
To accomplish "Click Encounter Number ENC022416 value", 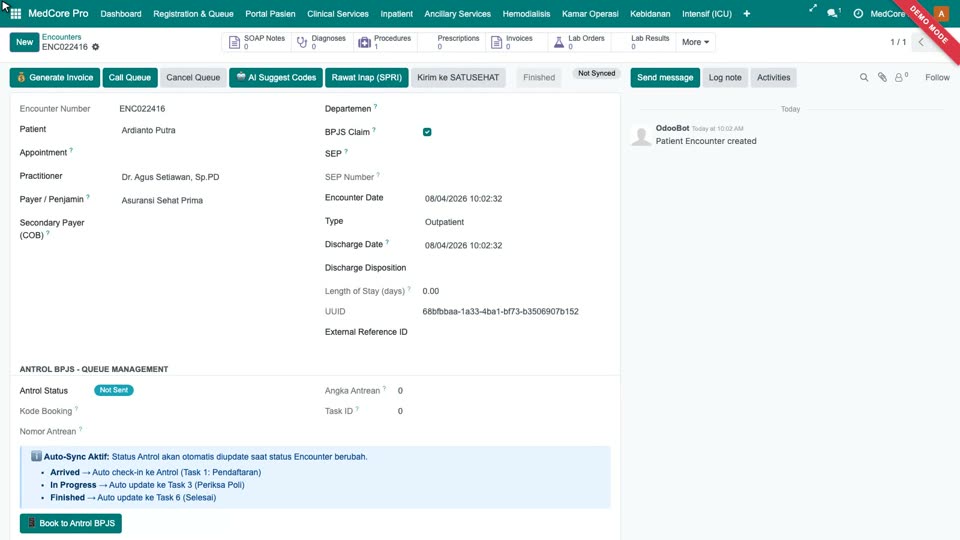I will click(x=142, y=108).
